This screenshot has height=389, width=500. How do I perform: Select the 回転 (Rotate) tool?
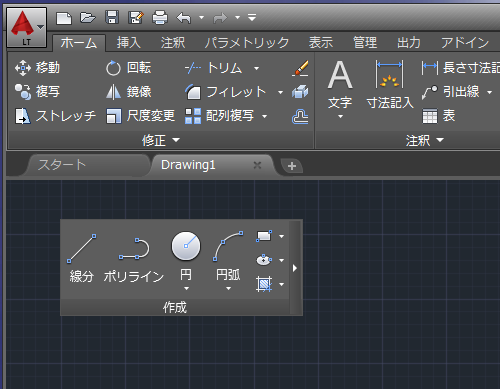(129, 68)
